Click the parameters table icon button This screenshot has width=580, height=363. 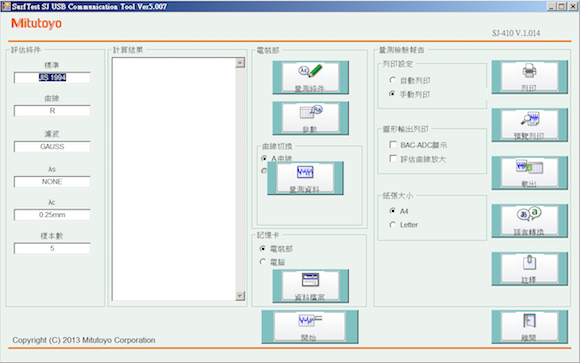(310, 118)
